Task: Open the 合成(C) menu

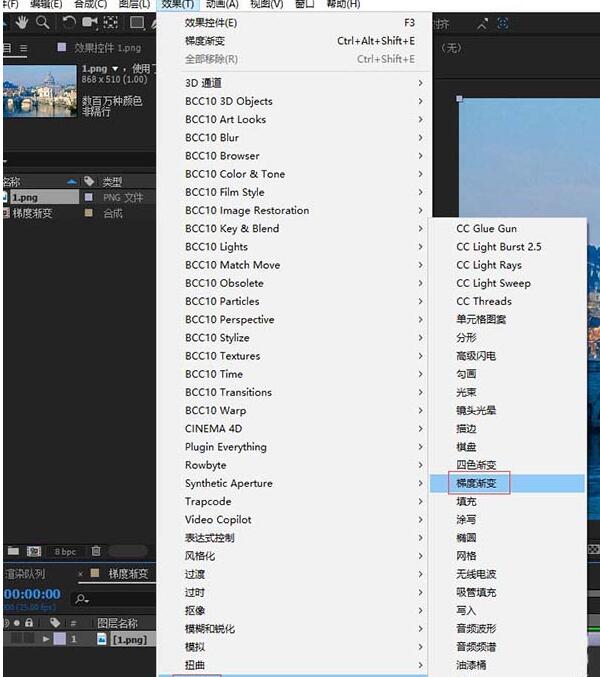Action: tap(91, 4)
